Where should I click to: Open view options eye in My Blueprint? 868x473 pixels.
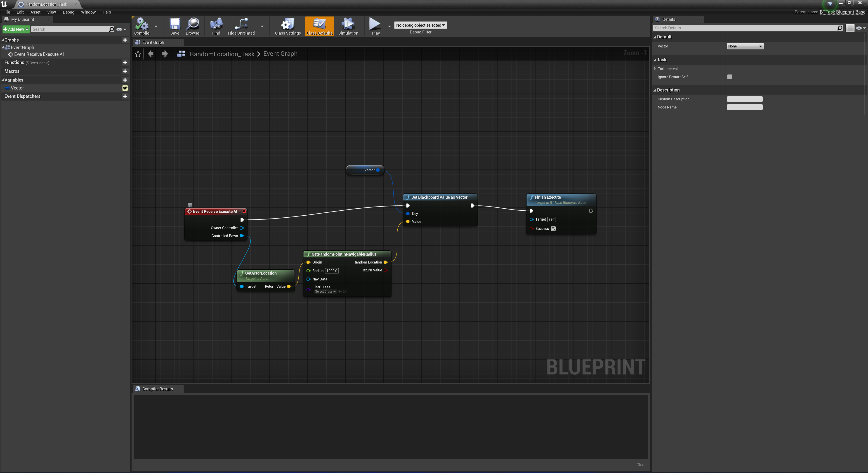point(121,29)
